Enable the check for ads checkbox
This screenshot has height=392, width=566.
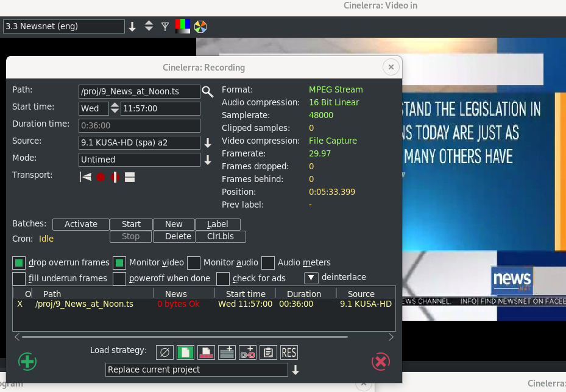pyautogui.click(x=223, y=279)
